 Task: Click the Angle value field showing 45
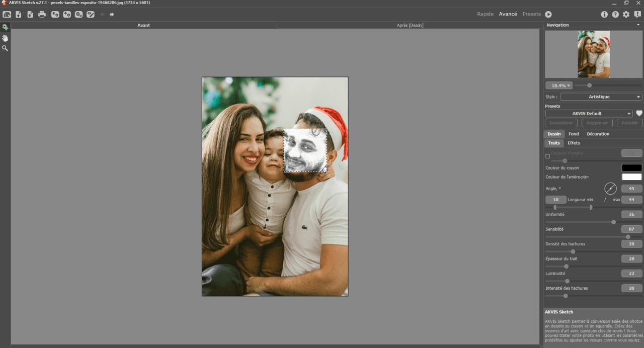(x=632, y=189)
